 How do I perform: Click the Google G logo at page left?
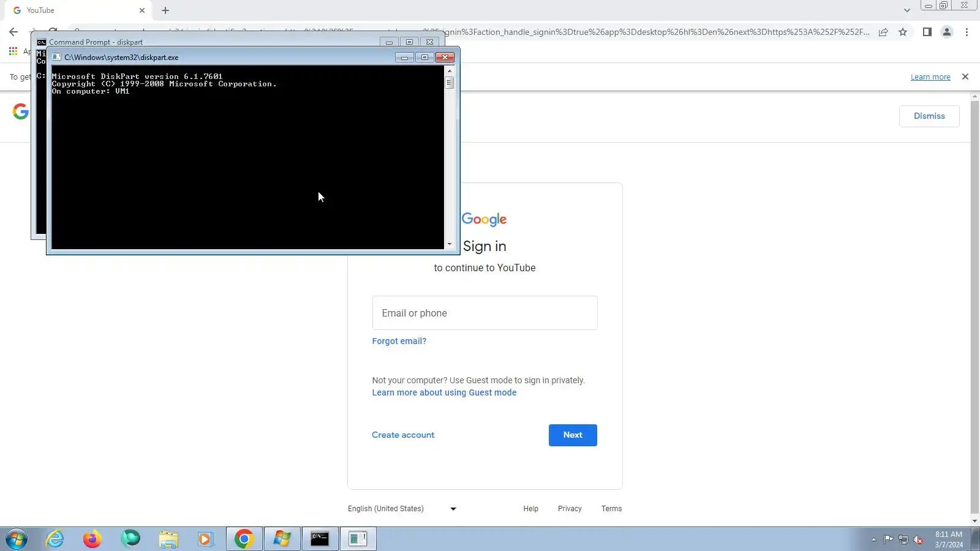[21, 111]
